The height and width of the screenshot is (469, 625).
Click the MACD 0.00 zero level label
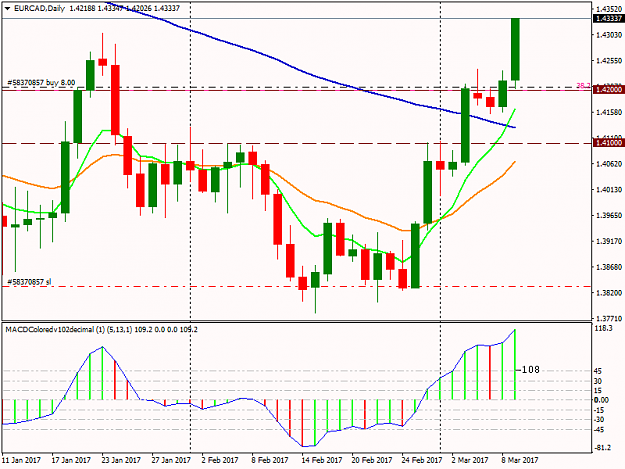pyautogui.click(x=601, y=400)
